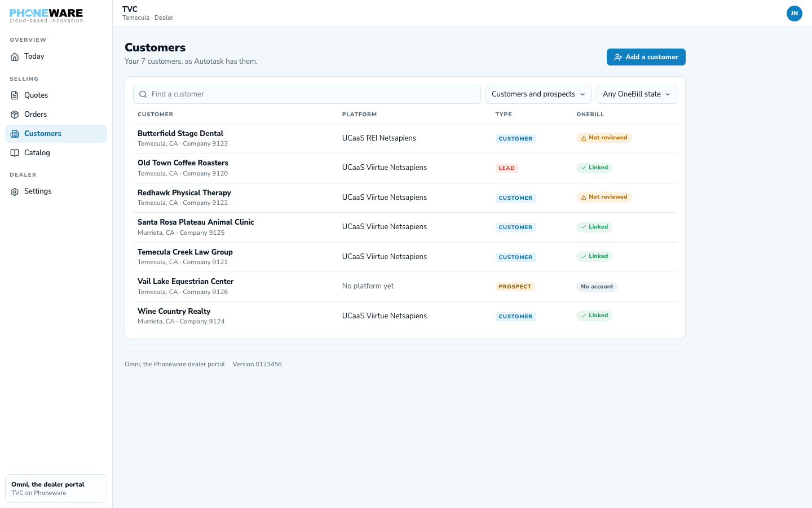Click the Catalog book icon
This screenshot has width=812, height=508.
(15, 153)
